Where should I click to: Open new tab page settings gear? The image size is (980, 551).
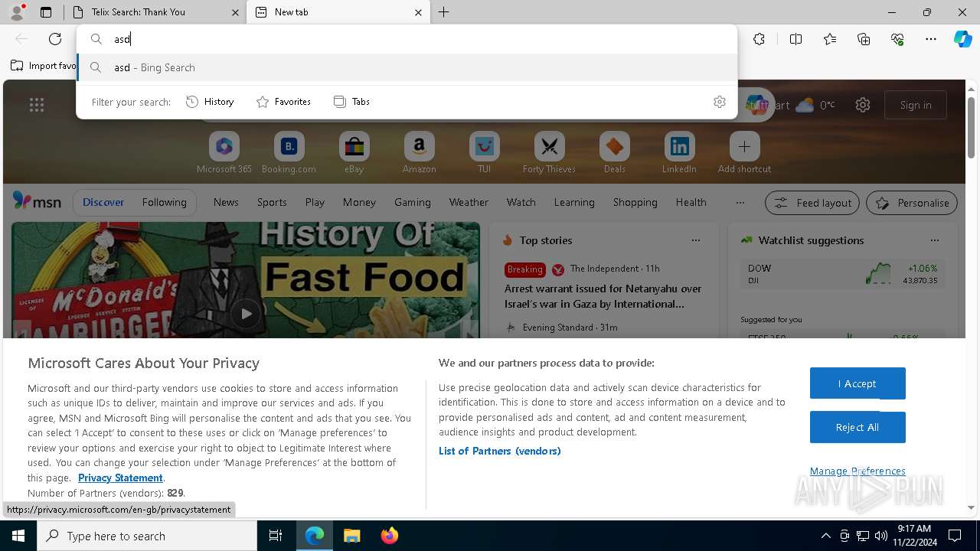click(863, 105)
